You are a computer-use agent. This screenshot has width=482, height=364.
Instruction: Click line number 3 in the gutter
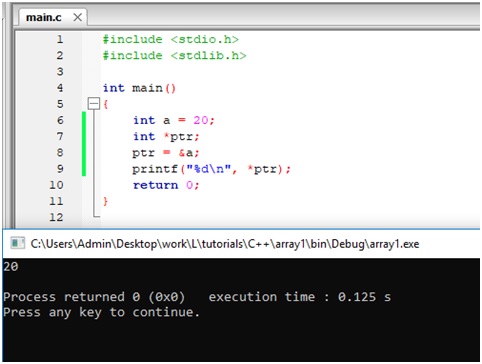60,71
